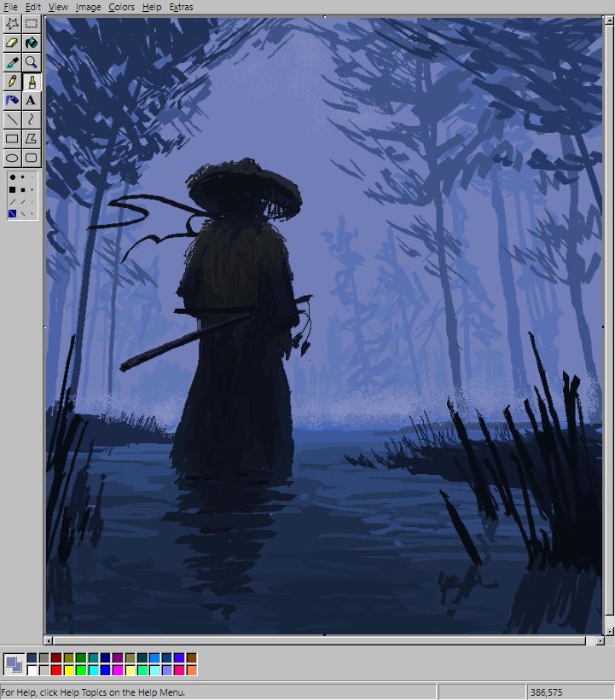This screenshot has width=615, height=700.
Task: Pick the yellow color swatch
Action: pyautogui.click(x=68, y=670)
